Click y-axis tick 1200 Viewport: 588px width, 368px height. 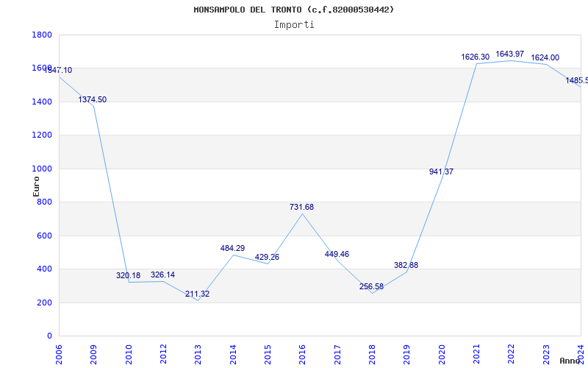click(x=42, y=135)
